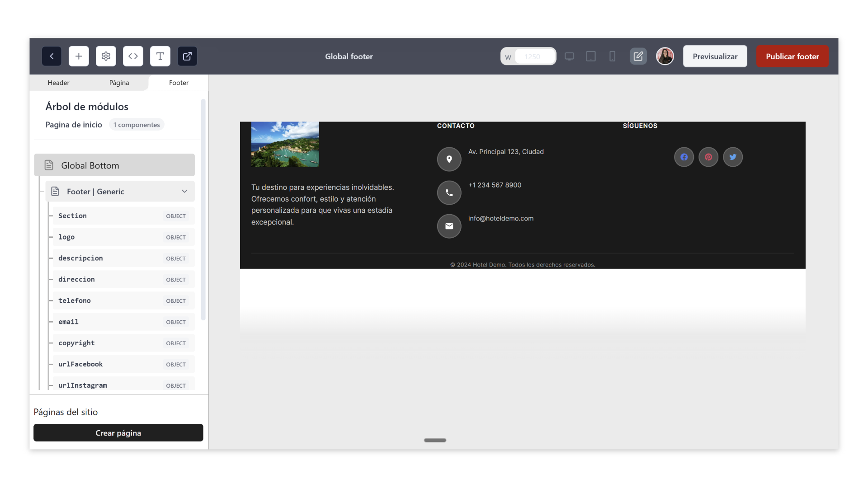Click the back arrow toolbar button
868x488 pixels.
tap(52, 56)
